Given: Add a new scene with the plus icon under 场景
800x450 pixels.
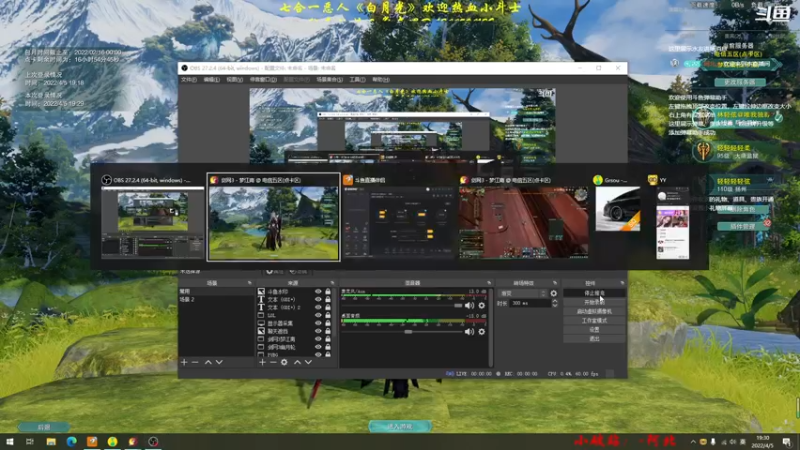Looking at the screenshot, I should [x=184, y=362].
